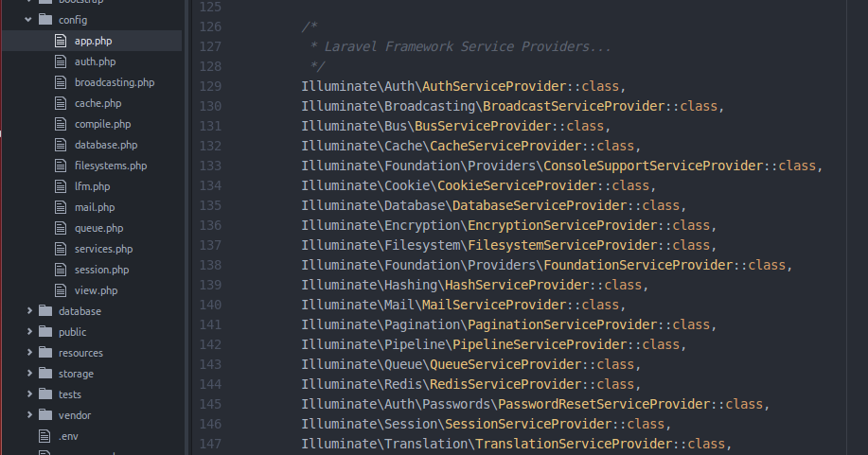Image resolution: width=868 pixels, height=455 pixels.
Task: Click the file icon beside filesystems.php
Action: (61, 166)
